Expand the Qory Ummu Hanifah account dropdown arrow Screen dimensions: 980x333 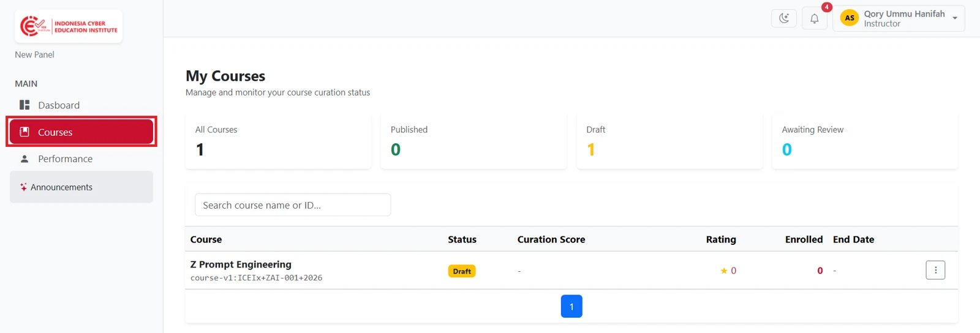[x=955, y=18]
